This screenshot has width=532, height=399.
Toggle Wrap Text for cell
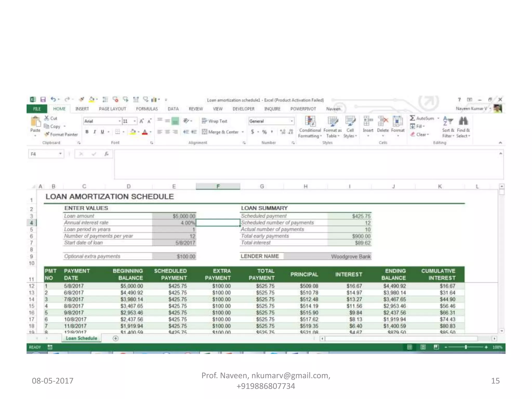tap(215, 121)
